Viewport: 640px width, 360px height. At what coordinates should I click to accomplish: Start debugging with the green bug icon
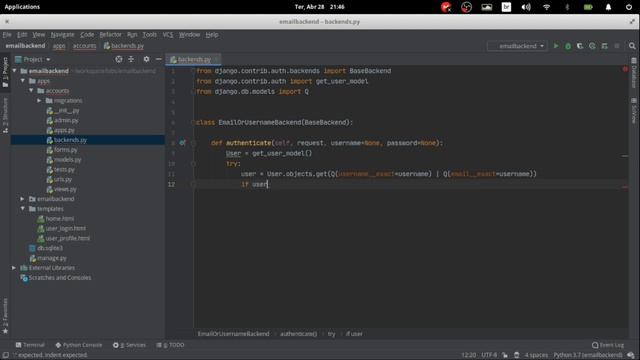[568, 46]
